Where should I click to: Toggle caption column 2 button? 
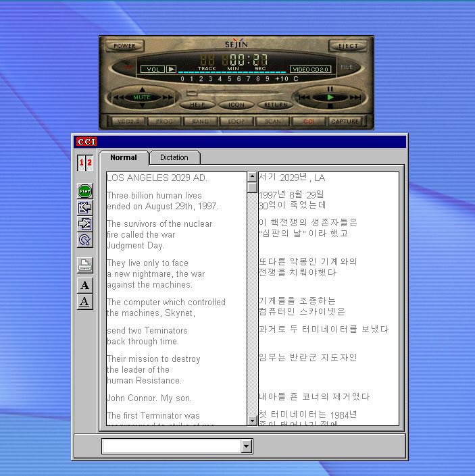[89, 163]
